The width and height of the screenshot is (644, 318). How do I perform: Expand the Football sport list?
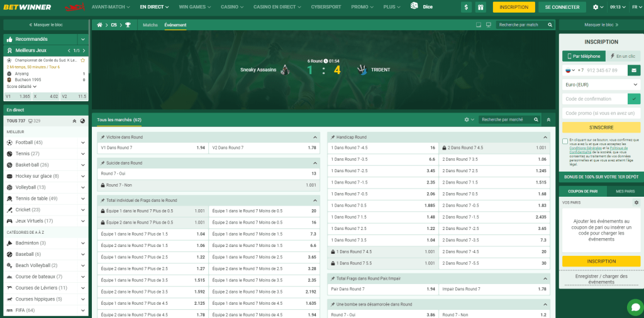(x=83, y=143)
